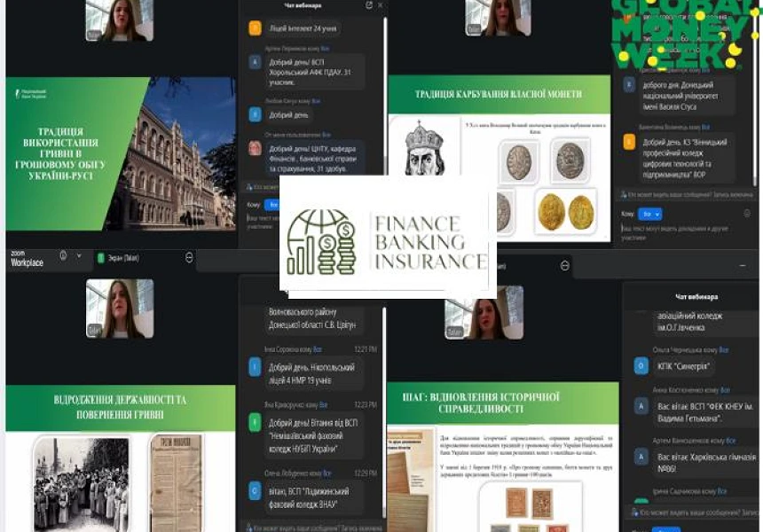This screenshot has height=532, width=763.
Task: Click the avatar beside КПК "Синергія" message
Action: 641,365
